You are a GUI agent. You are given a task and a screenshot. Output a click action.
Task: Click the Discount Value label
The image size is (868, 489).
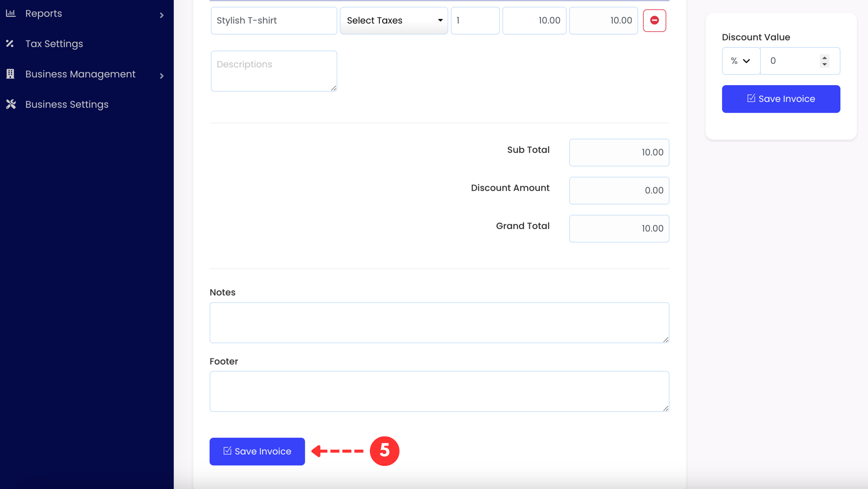coord(756,37)
